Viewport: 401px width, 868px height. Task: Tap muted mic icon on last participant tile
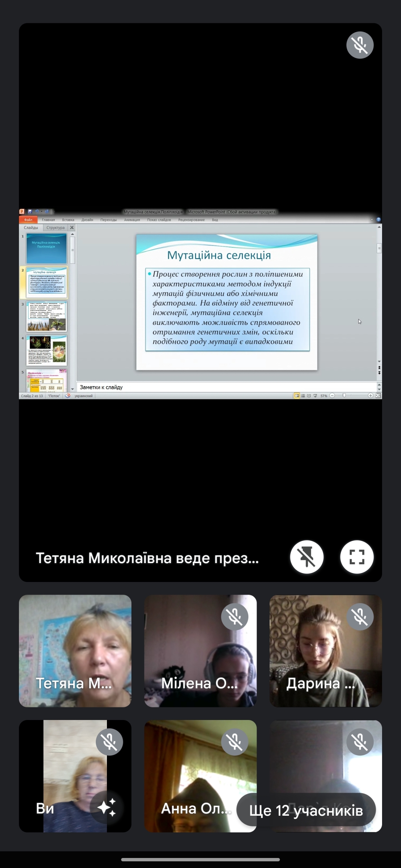coord(360,742)
